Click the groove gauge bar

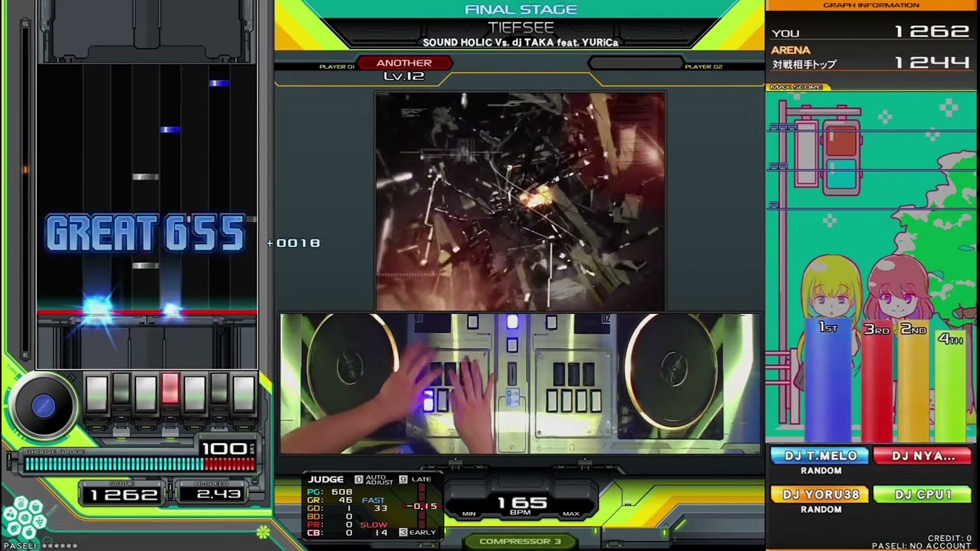140,464
